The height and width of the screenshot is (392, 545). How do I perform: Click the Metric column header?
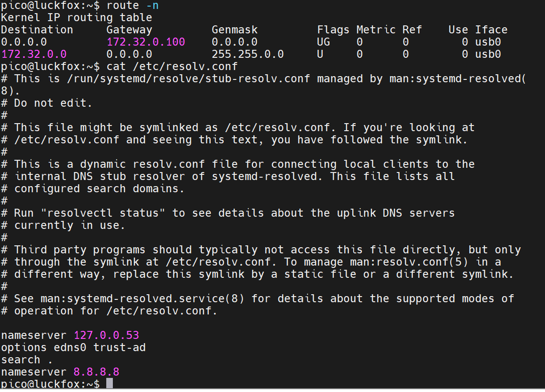pos(376,30)
